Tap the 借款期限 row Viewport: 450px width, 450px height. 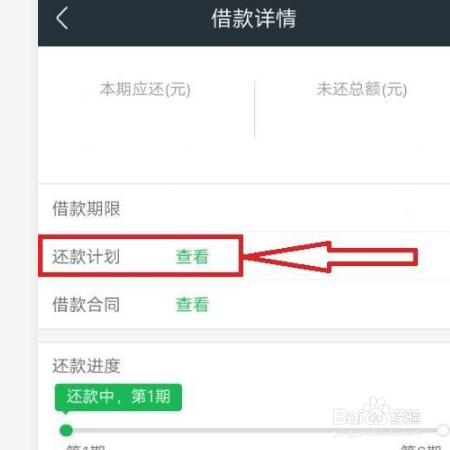(244, 208)
